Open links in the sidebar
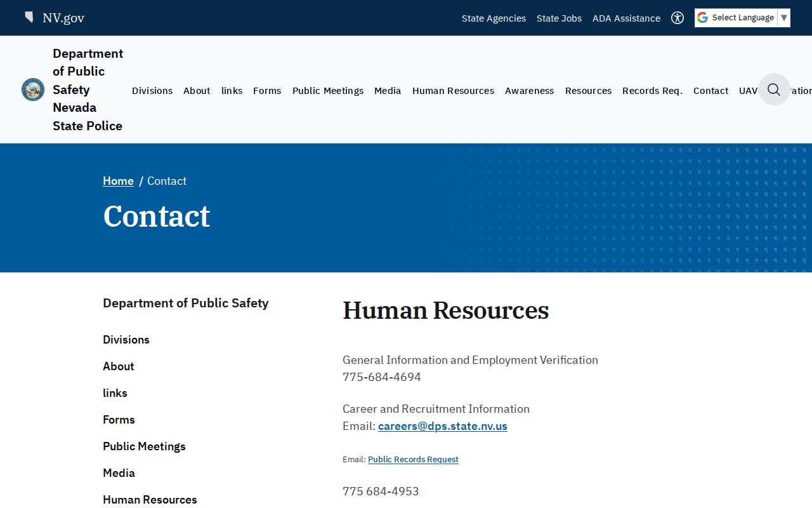 pyautogui.click(x=115, y=393)
